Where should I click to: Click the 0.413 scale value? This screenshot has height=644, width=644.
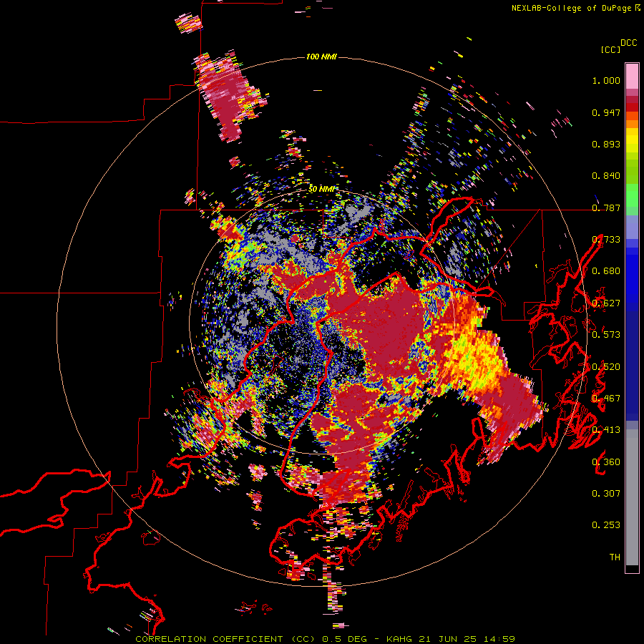(x=606, y=430)
